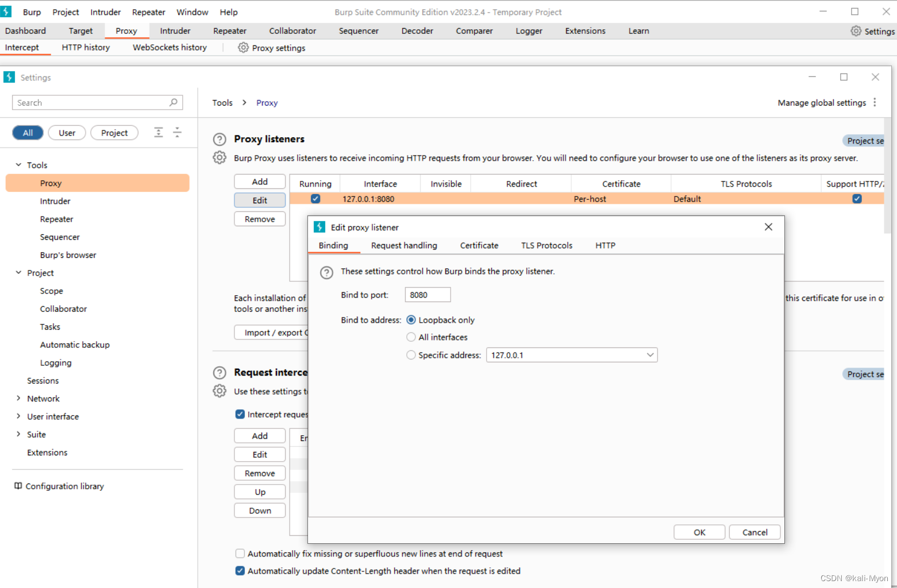Expand the Suite tree section
Image resolution: width=897 pixels, height=588 pixels.
[x=18, y=434]
